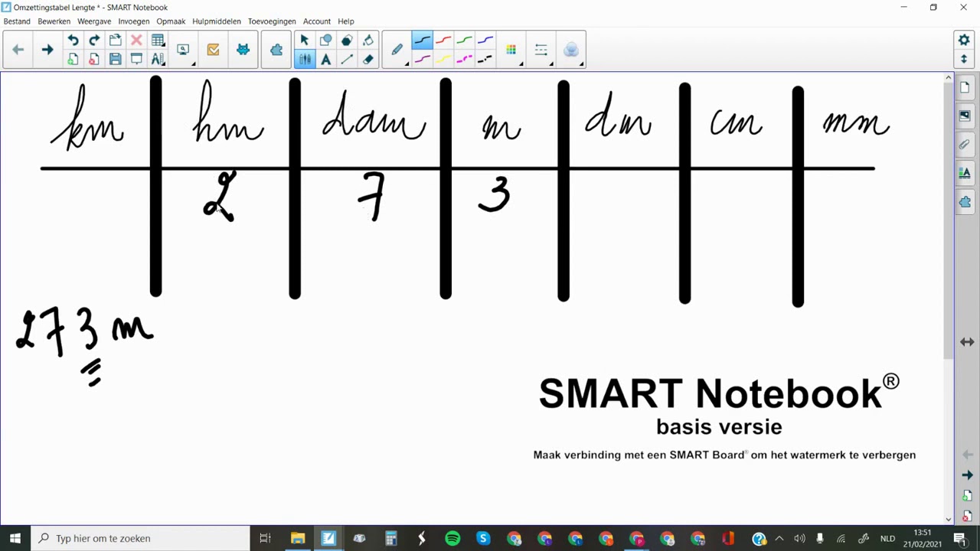Open Skype from the taskbar
Image resolution: width=980 pixels, height=551 pixels.
tap(483, 538)
